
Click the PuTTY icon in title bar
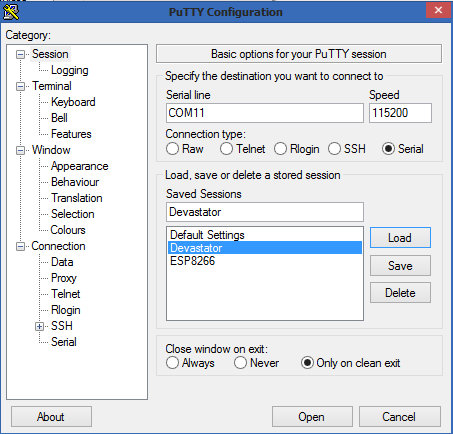(x=11, y=12)
